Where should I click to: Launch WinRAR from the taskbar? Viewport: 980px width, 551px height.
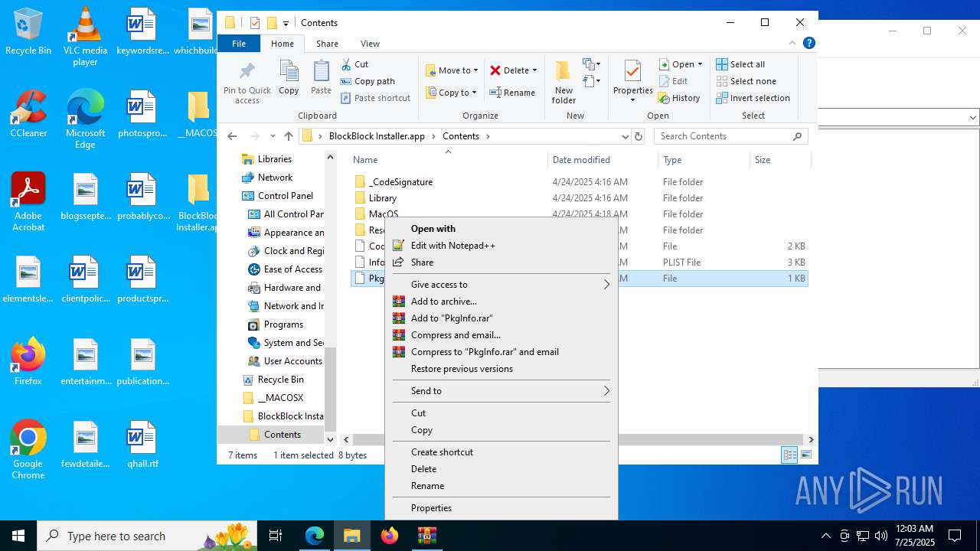[426, 536]
